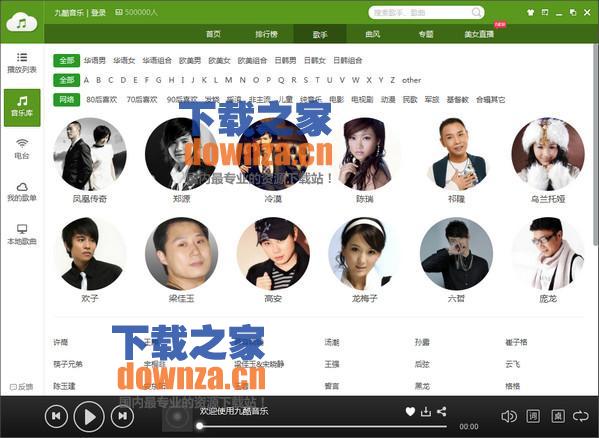Open singer 龙梅子 portrait
This screenshot has width=599, height=438.
pyautogui.click(x=365, y=254)
